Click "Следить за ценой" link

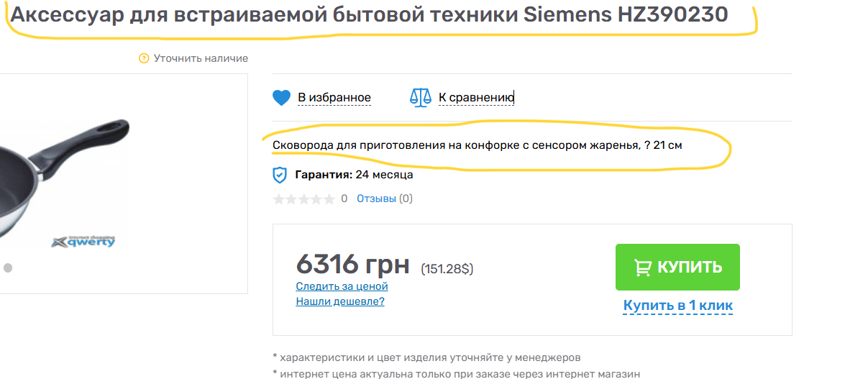click(342, 286)
